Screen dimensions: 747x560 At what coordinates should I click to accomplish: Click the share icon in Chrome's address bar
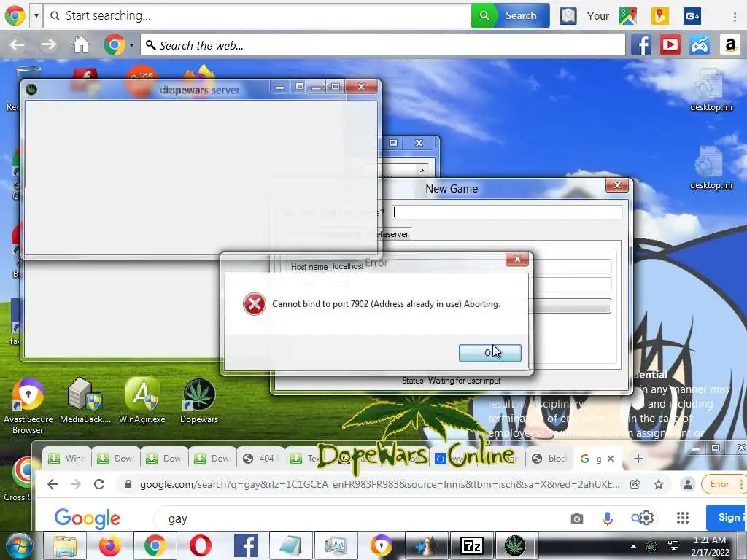[635, 484]
